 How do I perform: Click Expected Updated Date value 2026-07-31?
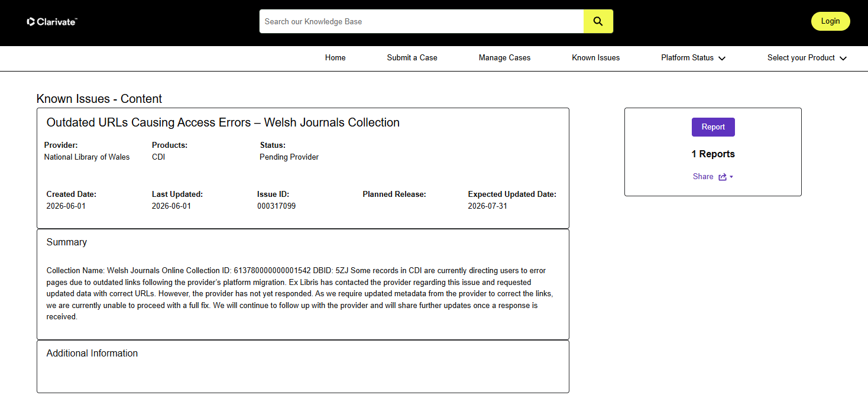click(x=487, y=206)
